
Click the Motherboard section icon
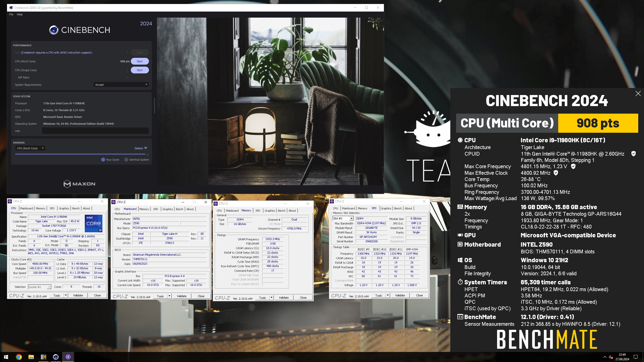coord(460,244)
